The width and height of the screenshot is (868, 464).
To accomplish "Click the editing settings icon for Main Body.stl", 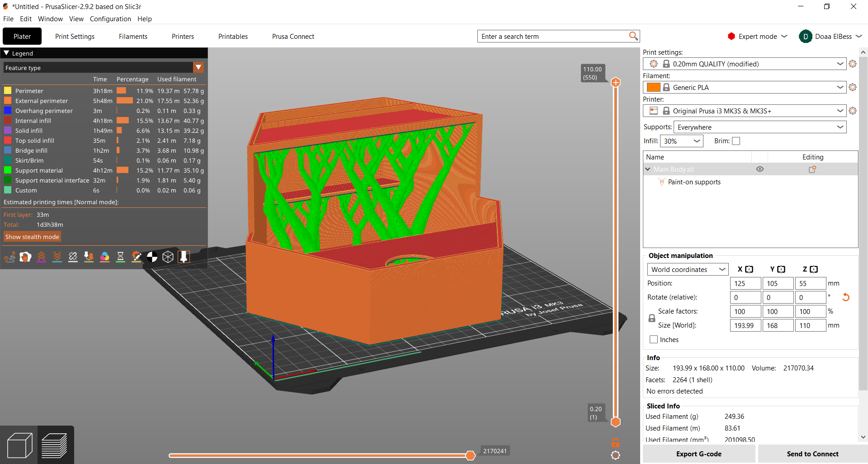I will coord(812,169).
